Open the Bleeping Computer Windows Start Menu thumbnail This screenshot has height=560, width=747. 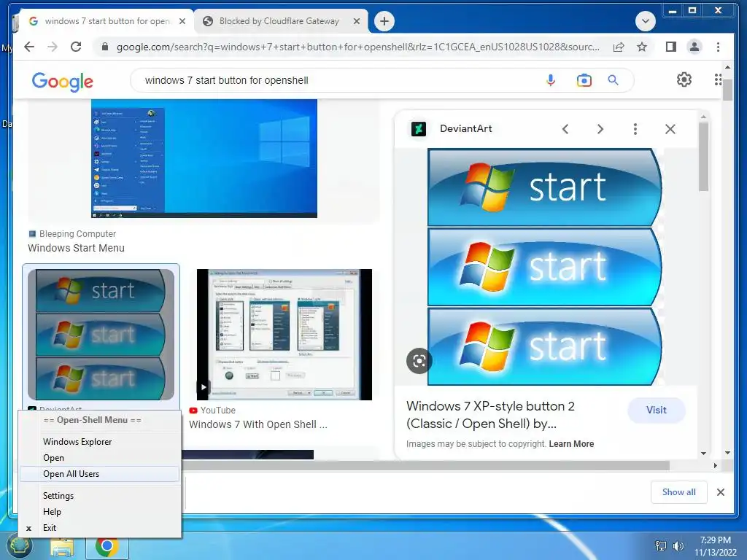pos(204,158)
